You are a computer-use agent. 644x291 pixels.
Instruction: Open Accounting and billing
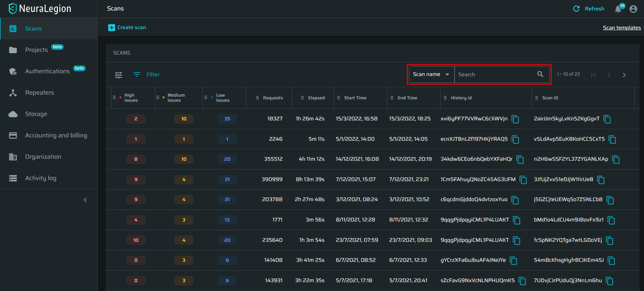(x=49, y=135)
